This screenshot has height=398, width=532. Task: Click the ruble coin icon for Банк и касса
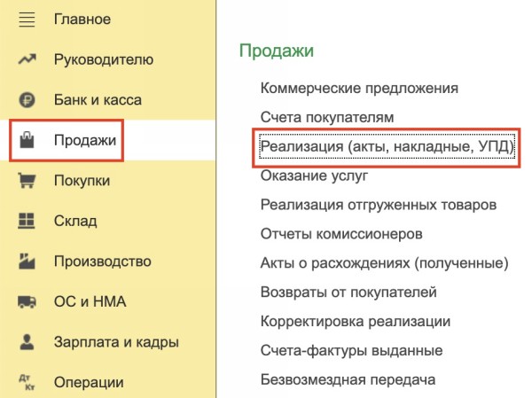(27, 100)
